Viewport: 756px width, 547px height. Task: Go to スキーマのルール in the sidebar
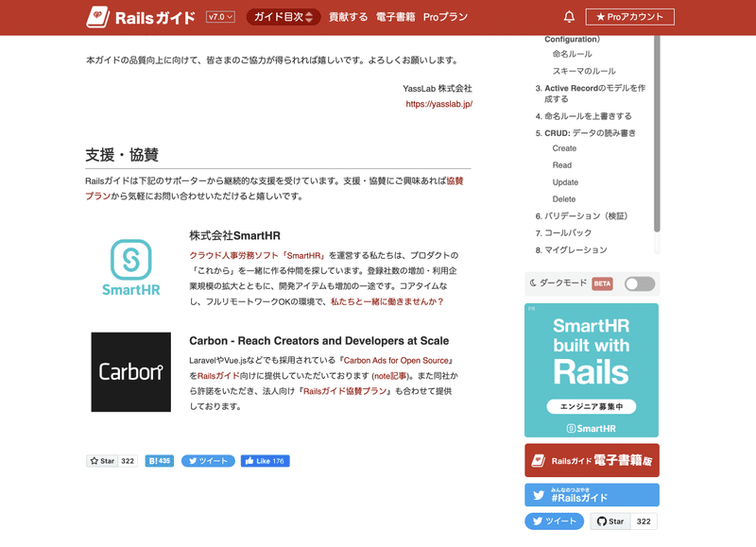(584, 71)
